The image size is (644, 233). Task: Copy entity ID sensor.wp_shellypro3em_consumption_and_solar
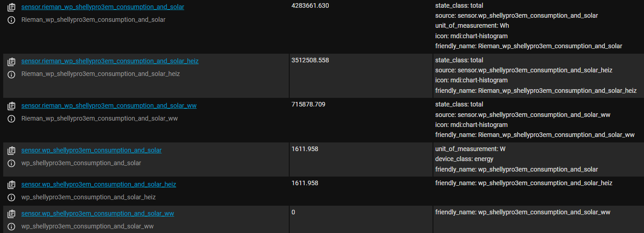12,151
